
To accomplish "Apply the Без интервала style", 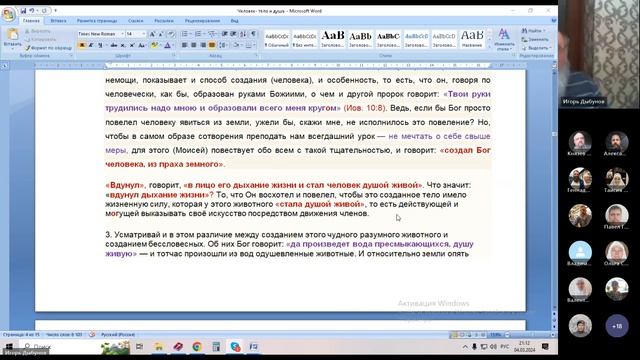I will 304,40.
